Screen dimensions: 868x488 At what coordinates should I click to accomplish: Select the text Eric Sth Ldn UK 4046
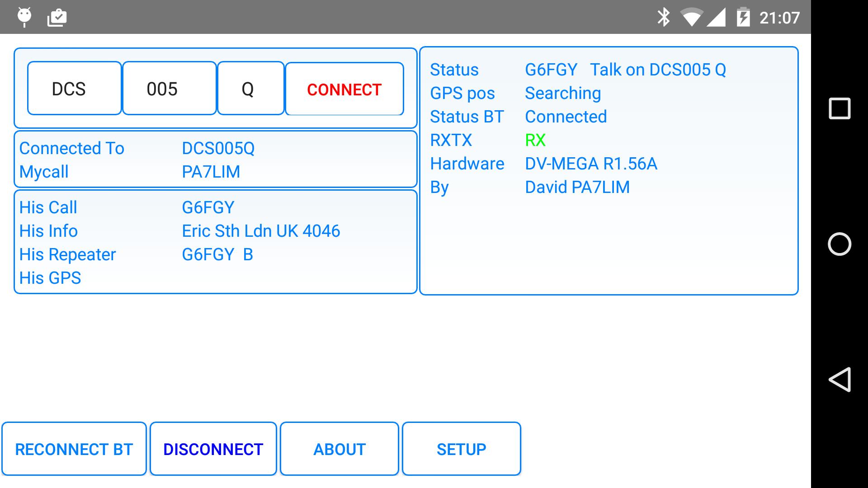tap(261, 231)
